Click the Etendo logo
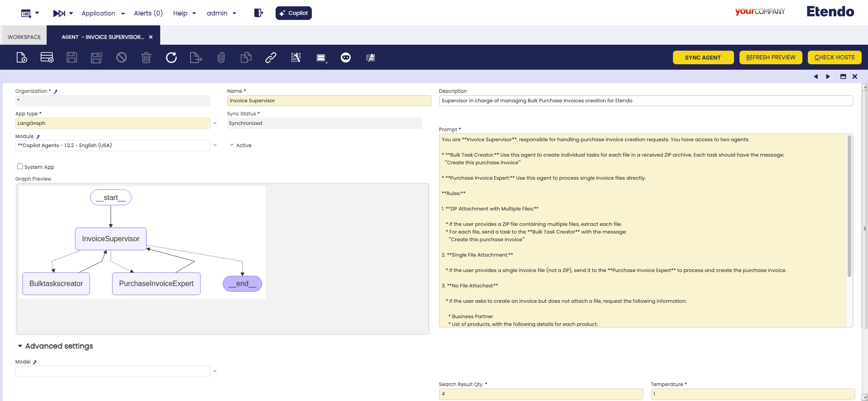Screen dimensions: 868x401 click(830, 12)
